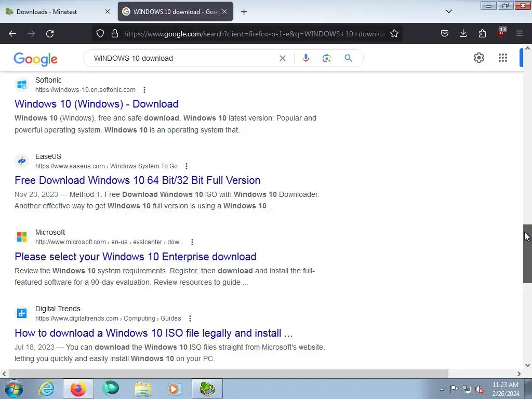The image size is (532, 399).
Task: Open How to download Windows 10 ISO link
Action: 153,333
